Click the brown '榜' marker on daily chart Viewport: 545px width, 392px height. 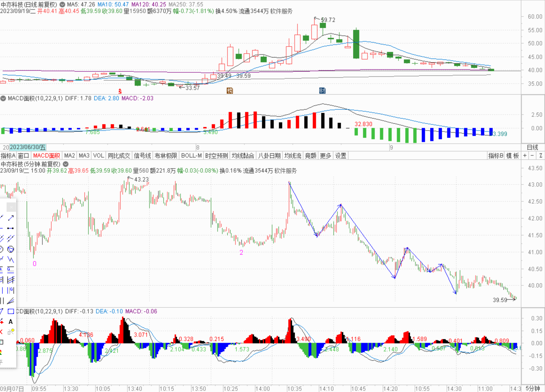(230, 91)
